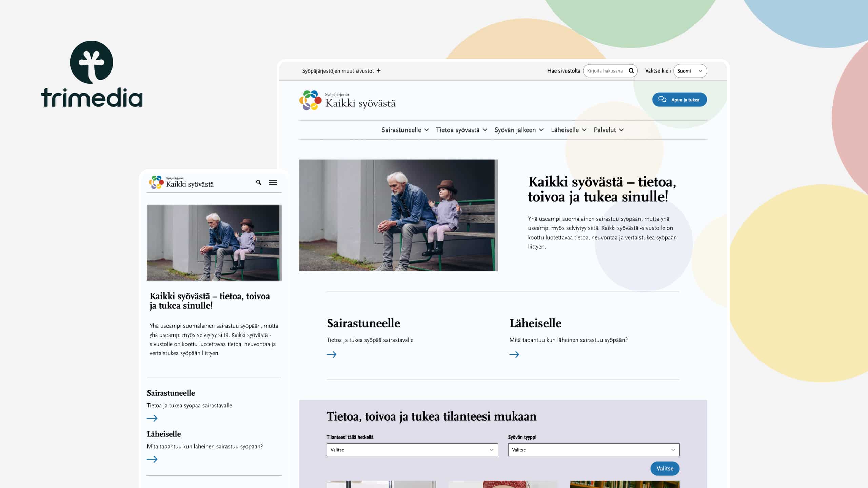This screenshot has width=868, height=488.
Task: Click the Kaikki syövästä mobile logo
Action: tap(181, 182)
